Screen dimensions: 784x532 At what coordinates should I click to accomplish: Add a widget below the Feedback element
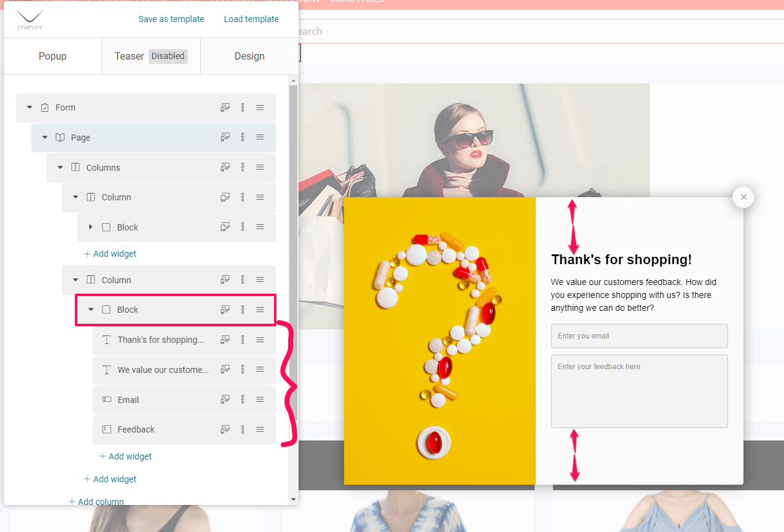click(x=125, y=456)
